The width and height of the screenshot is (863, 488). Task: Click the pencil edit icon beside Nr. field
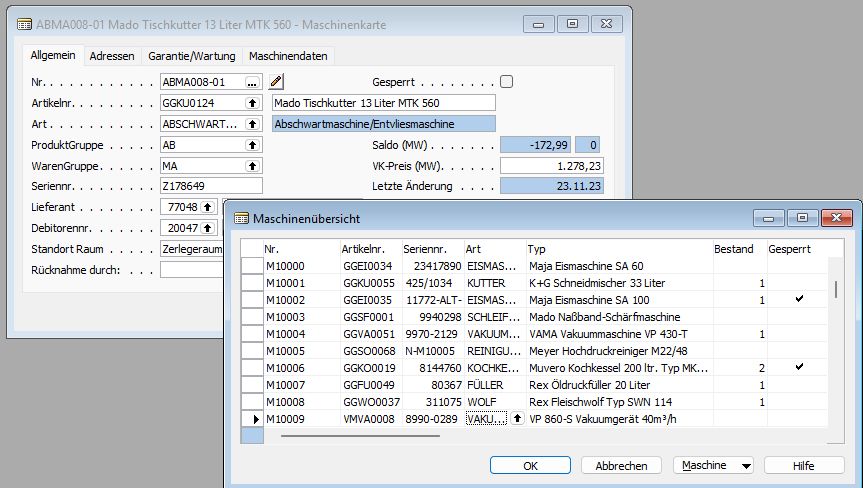pos(276,82)
